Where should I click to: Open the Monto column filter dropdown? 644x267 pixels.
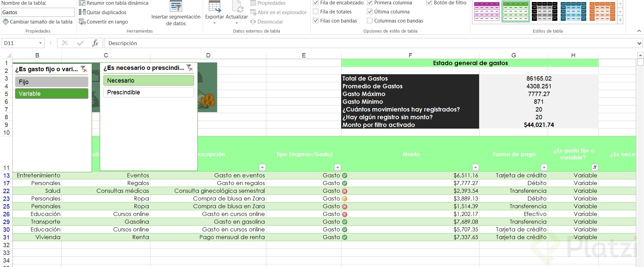475,167
